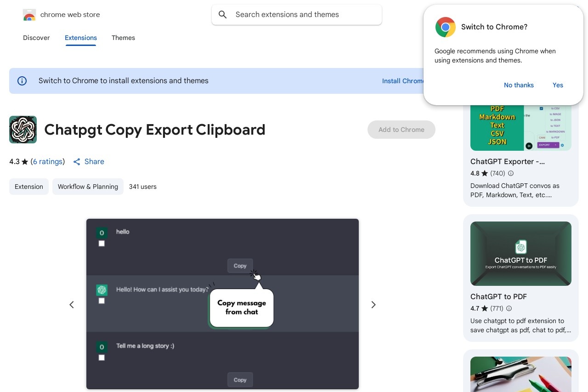
Task: Dismiss the popup with No thanks
Action: coord(519,85)
